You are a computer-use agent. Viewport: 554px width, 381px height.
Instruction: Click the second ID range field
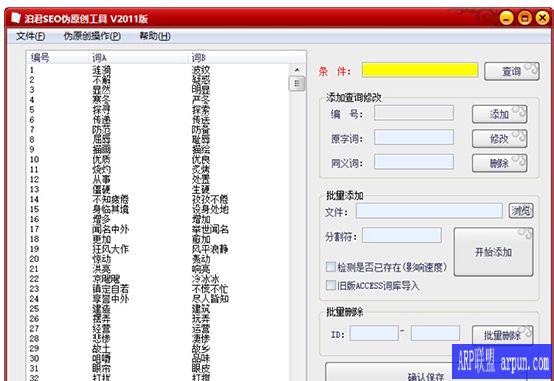(435, 333)
